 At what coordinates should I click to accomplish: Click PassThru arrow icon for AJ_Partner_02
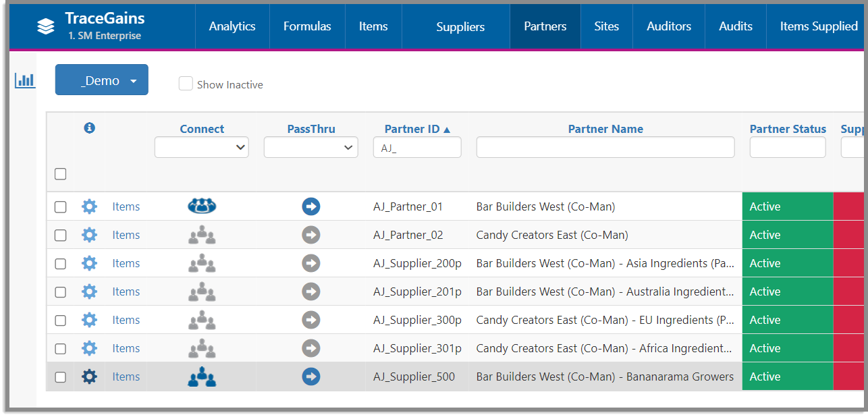pyautogui.click(x=311, y=235)
